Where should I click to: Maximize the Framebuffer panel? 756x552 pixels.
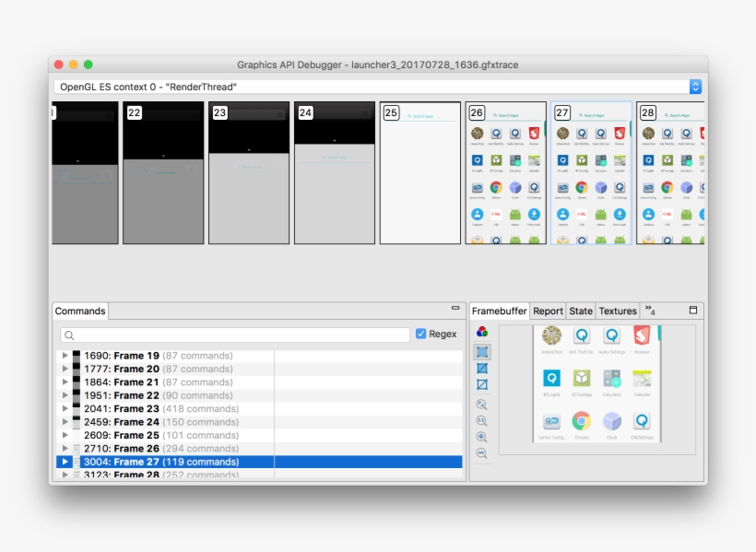tap(693, 311)
